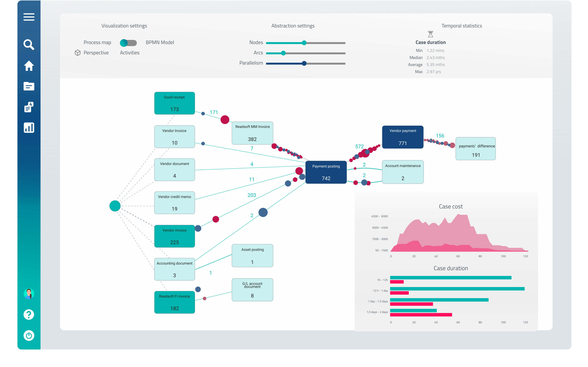This screenshot has width=588, height=367.
Task: Click the power/logout icon
Action: click(29, 335)
